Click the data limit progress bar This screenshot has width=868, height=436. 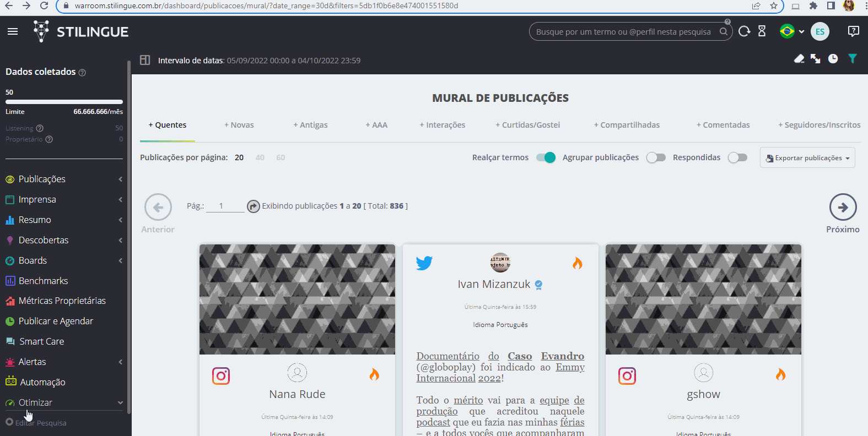tap(64, 102)
